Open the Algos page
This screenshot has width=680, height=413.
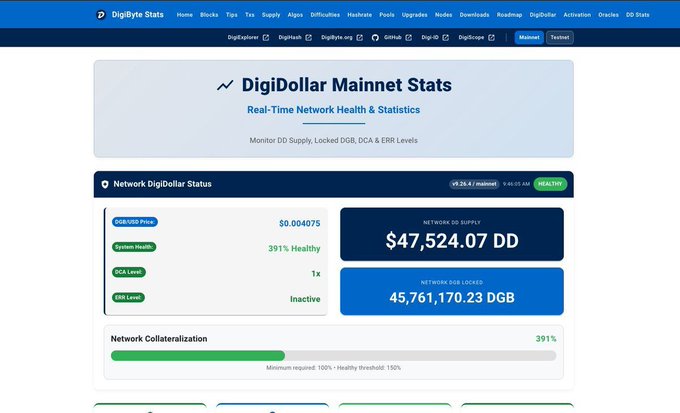click(x=295, y=15)
